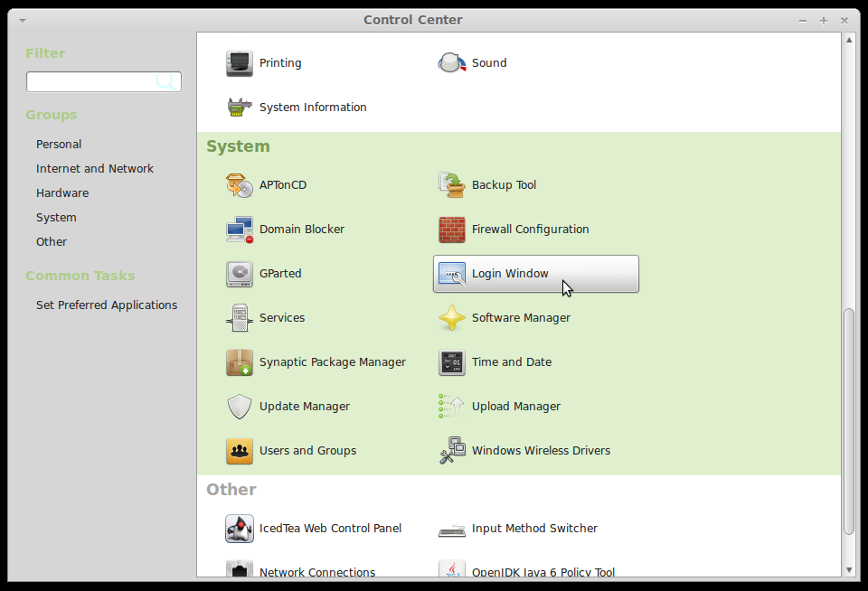Open the Domain Blocker
Image resolution: width=868 pixels, height=591 pixels.
coord(302,230)
